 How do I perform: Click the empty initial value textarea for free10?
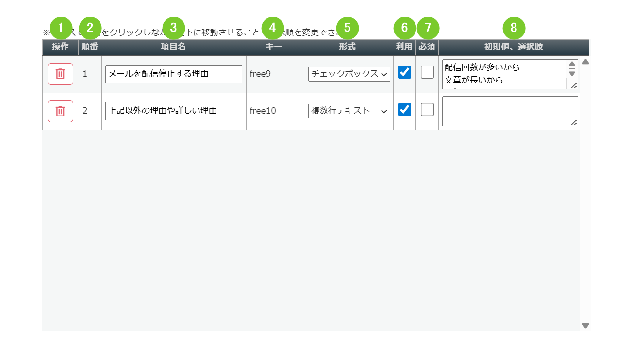coord(510,111)
